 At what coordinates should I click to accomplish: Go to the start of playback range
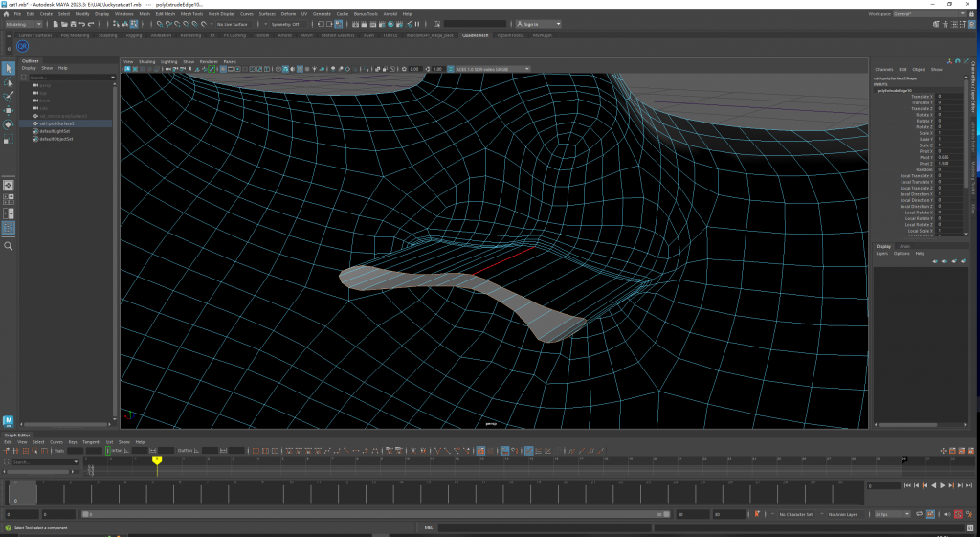[x=907, y=485]
